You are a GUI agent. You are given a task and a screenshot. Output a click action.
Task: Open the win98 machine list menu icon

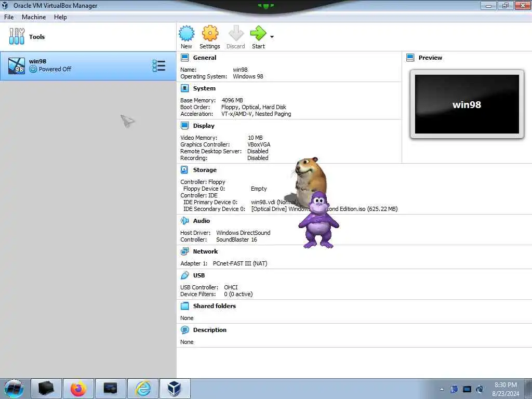point(159,66)
